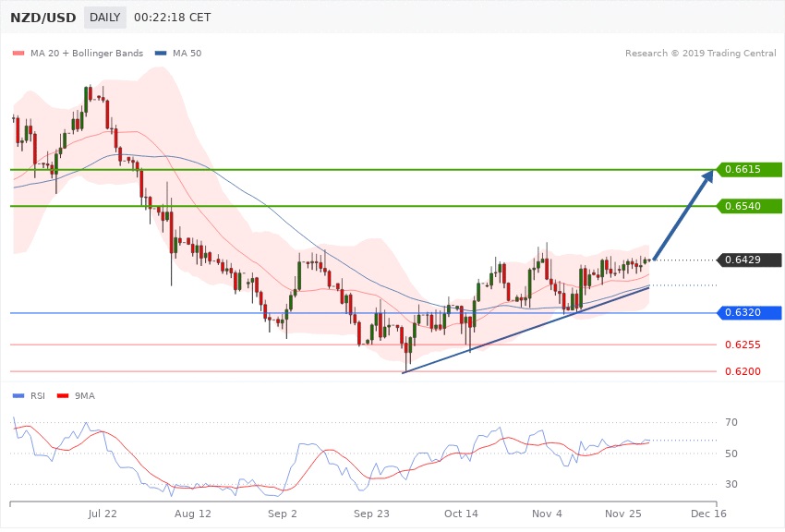Click the 9MA legend label
785x532 pixels.
pos(85,396)
